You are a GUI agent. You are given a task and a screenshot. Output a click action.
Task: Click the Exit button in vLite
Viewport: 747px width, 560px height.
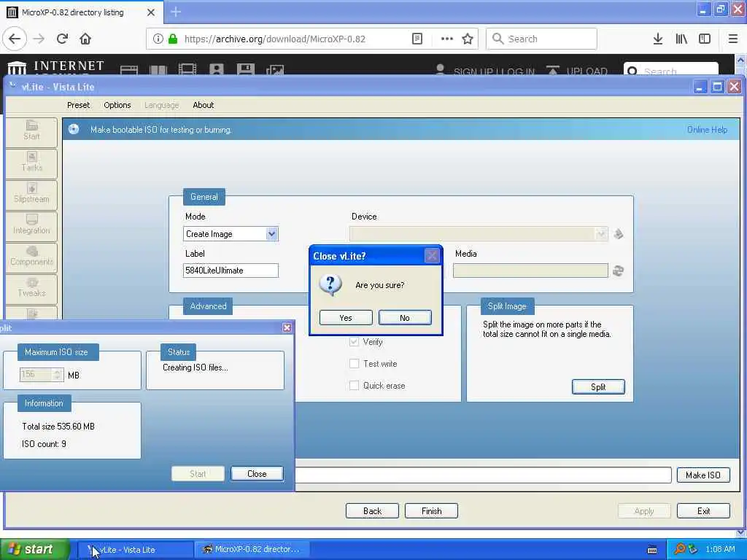coord(703,511)
